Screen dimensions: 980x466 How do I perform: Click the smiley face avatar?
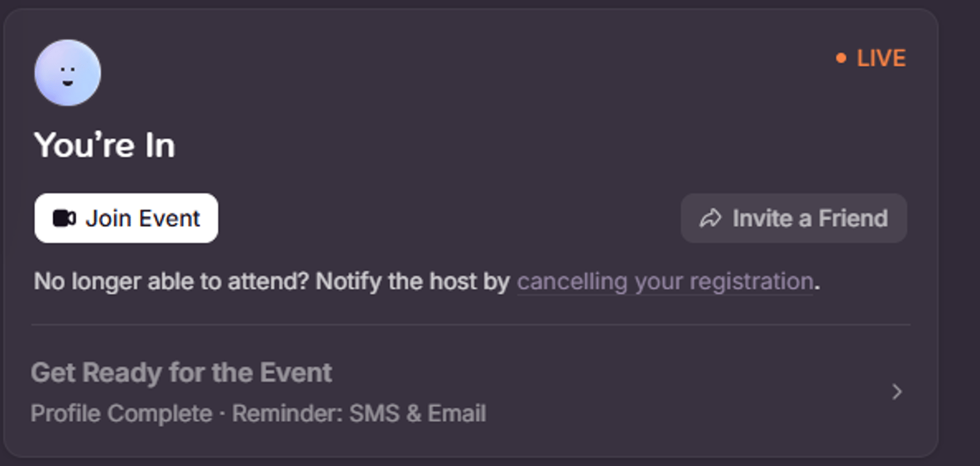[67, 73]
